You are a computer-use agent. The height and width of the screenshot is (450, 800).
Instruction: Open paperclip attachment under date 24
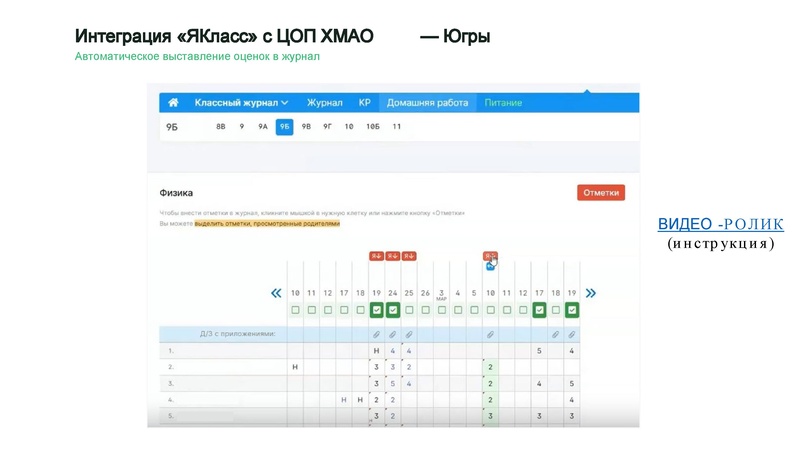pyautogui.click(x=393, y=335)
